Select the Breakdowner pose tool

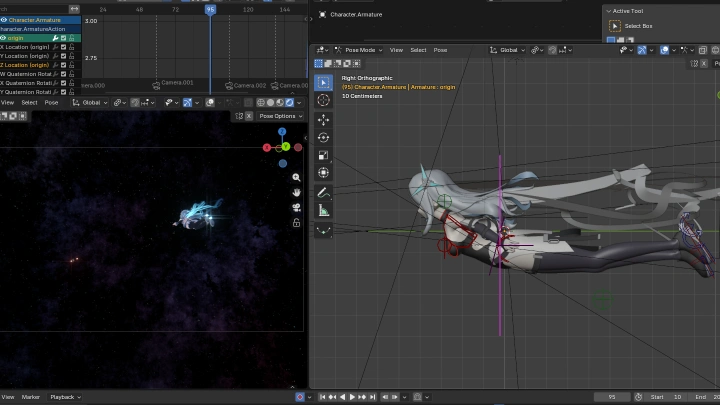[323, 231]
